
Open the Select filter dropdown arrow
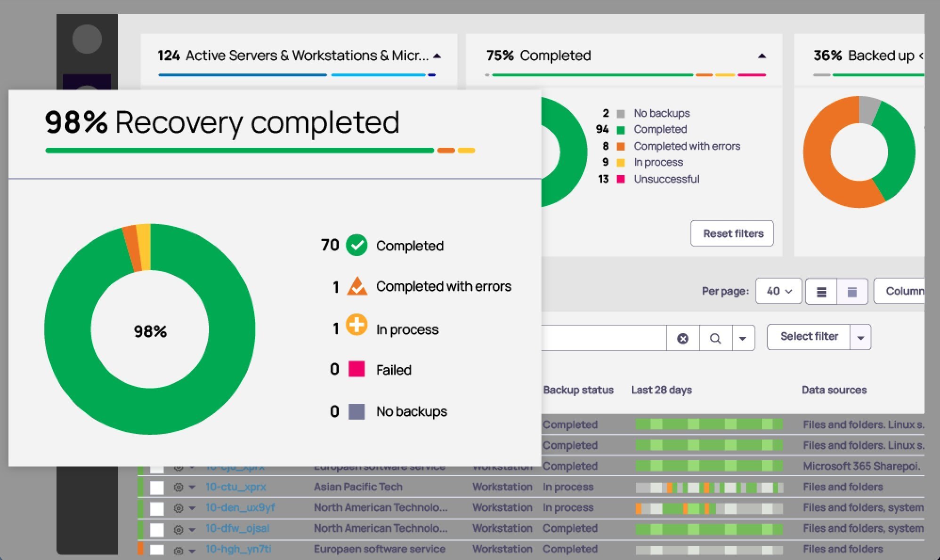[860, 337]
